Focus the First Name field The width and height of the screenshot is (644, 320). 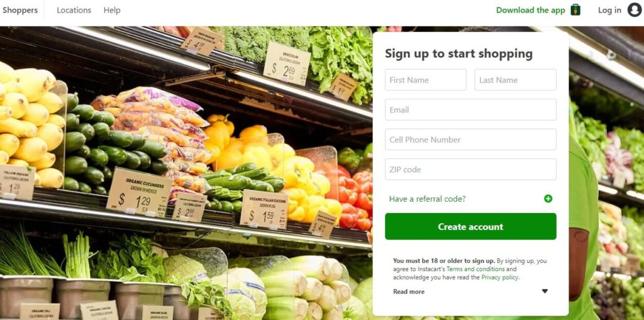click(426, 80)
